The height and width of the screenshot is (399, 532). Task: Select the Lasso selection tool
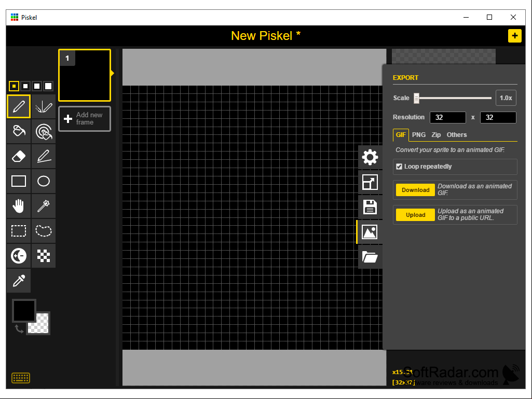(44, 231)
